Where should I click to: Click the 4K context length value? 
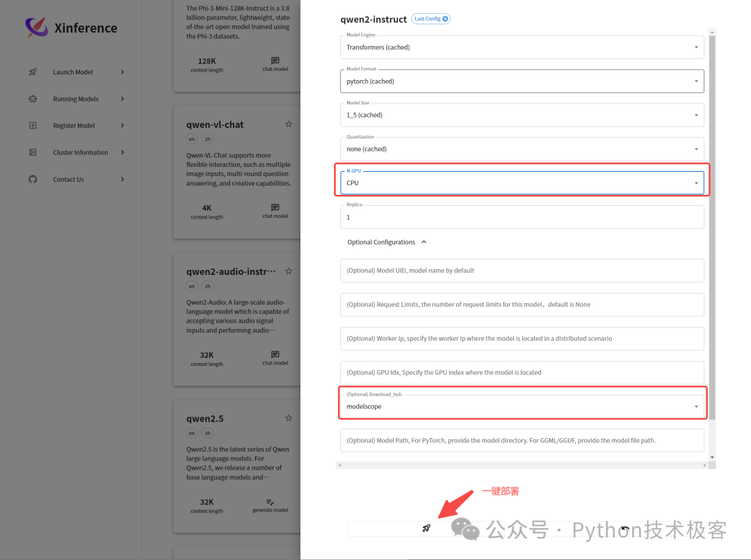207,208
